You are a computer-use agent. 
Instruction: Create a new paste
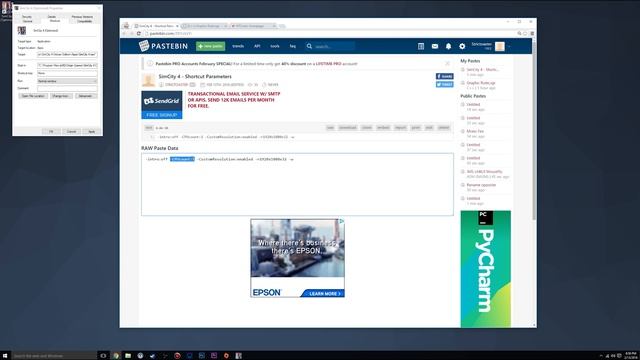(x=211, y=46)
